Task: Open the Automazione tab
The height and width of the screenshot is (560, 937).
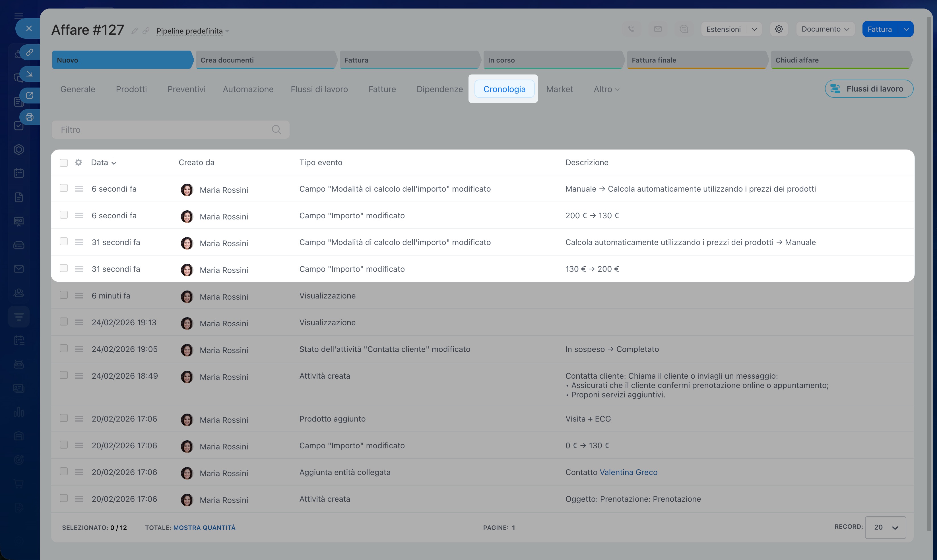Action: (248, 89)
